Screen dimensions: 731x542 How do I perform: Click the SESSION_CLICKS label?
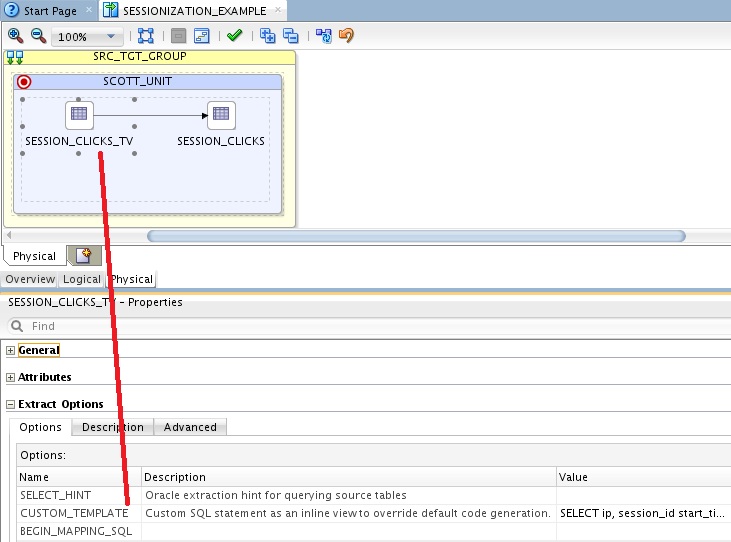point(221,141)
